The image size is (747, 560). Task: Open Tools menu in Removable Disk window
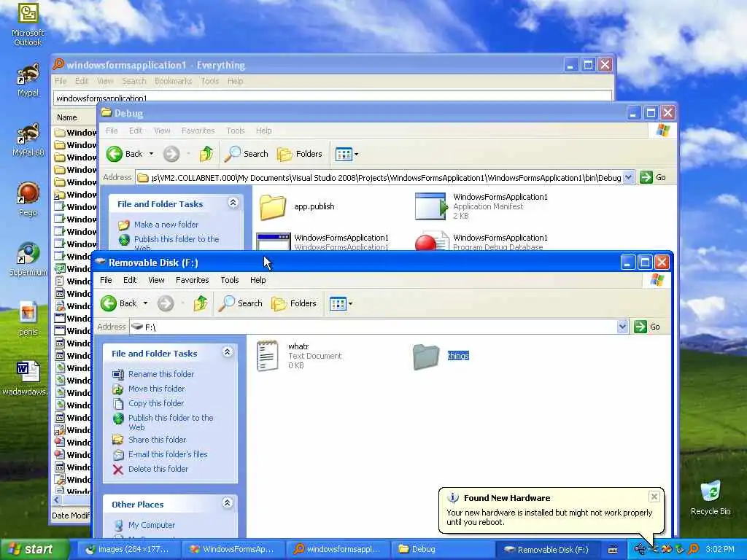pos(230,280)
